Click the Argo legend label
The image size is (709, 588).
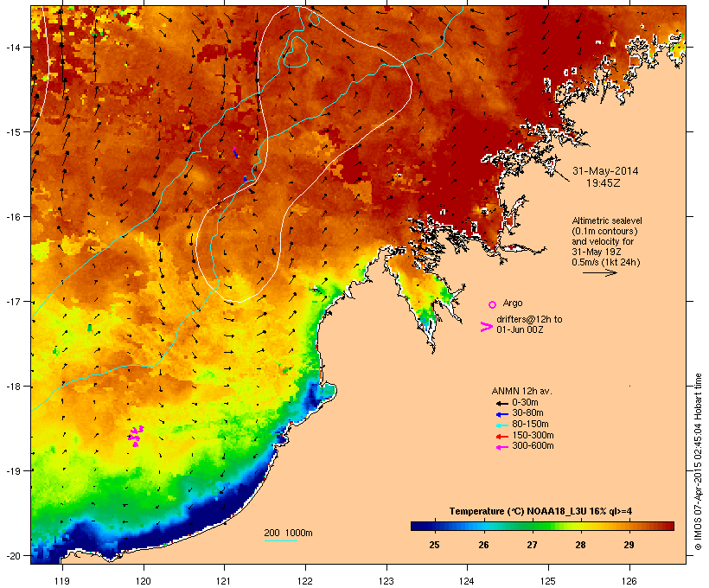[x=513, y=303]
